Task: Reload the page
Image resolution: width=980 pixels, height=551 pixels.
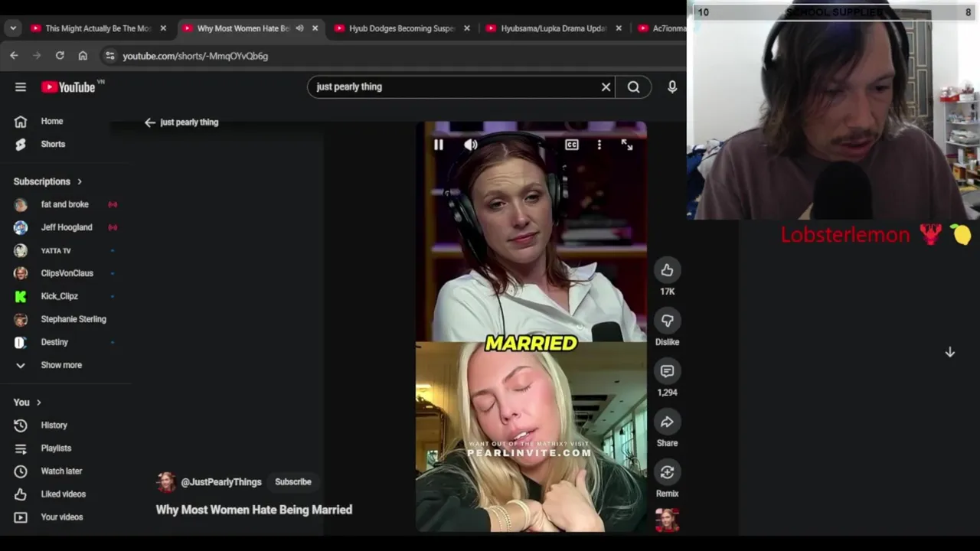Action: 60,56
